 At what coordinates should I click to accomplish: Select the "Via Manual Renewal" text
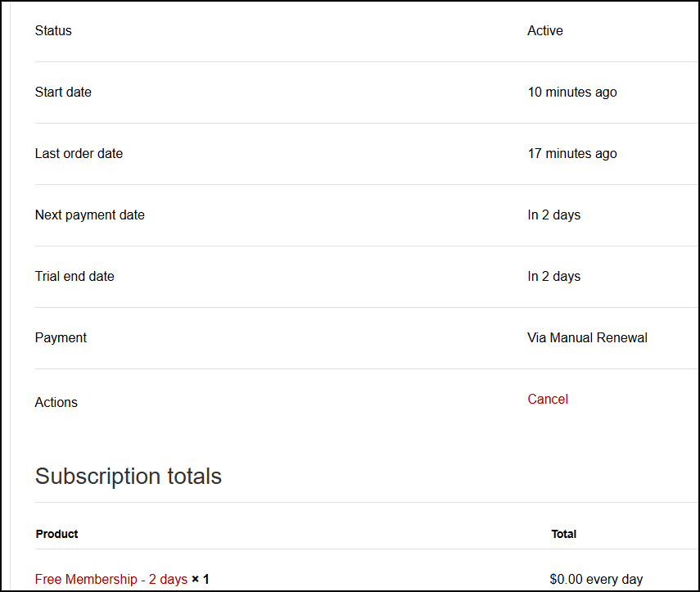(587, 338)
